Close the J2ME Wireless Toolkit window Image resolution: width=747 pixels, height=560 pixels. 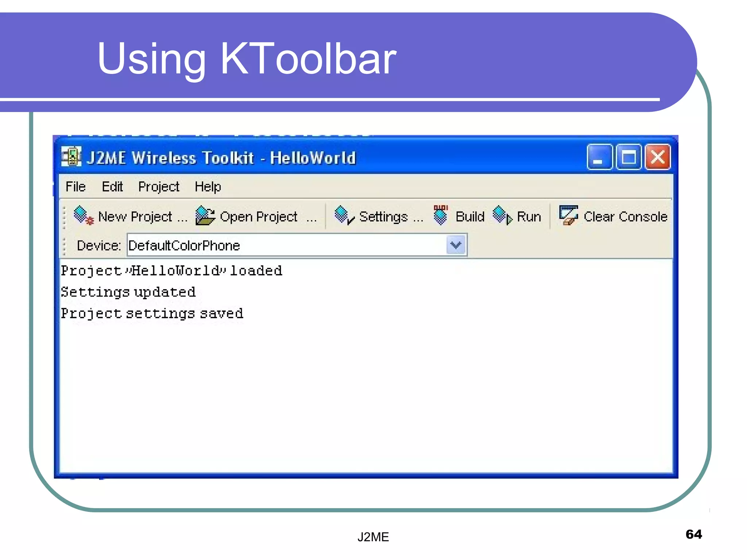pyautogui.click(x=658, y=157)
